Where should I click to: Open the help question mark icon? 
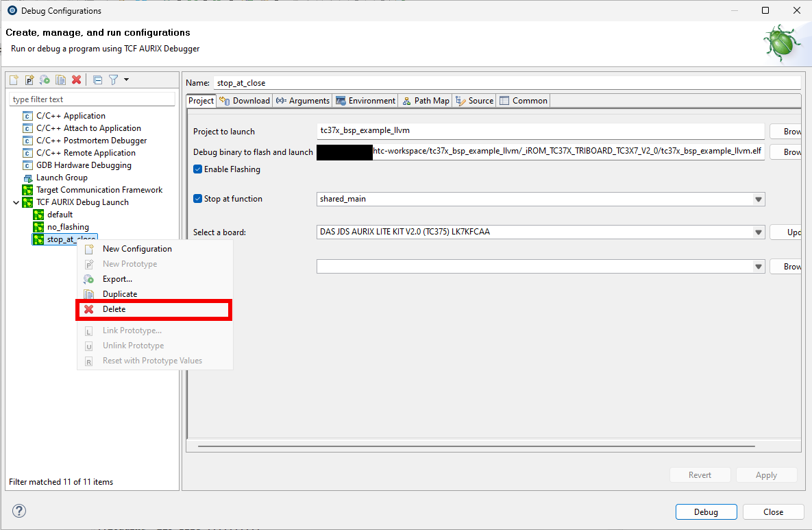point(19,511)
